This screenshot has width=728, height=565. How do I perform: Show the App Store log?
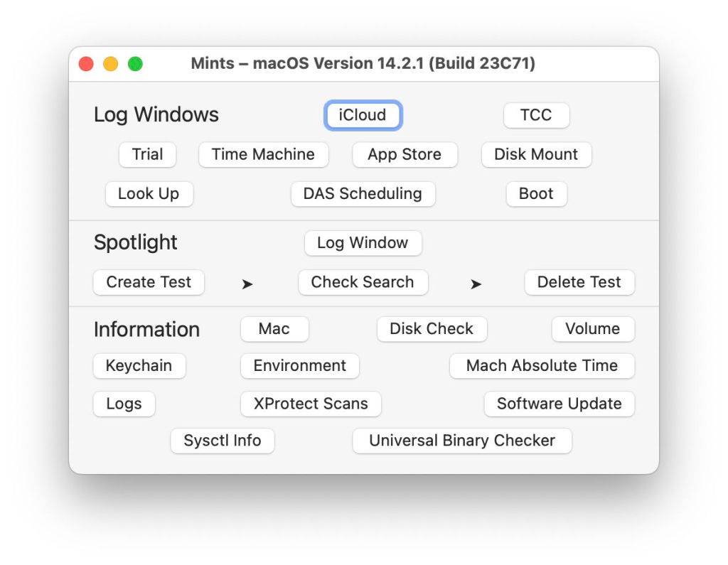405,154
